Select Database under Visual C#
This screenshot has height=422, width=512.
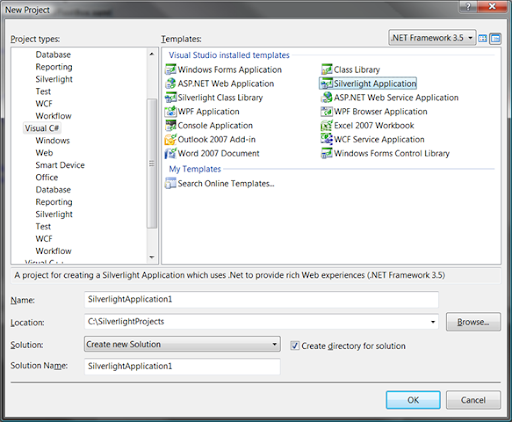pos(53,190)
